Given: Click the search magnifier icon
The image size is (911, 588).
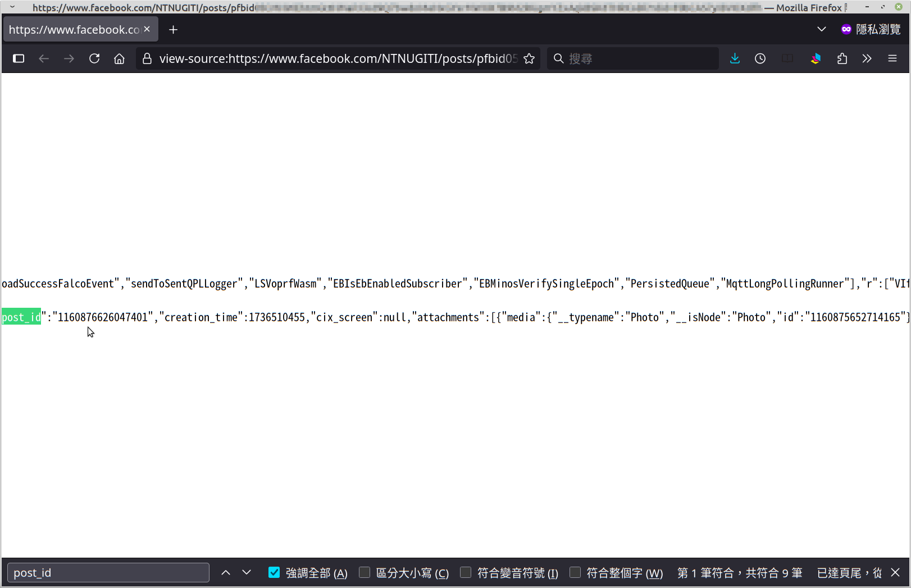Looking at the screenshot, I should [559, 58].
